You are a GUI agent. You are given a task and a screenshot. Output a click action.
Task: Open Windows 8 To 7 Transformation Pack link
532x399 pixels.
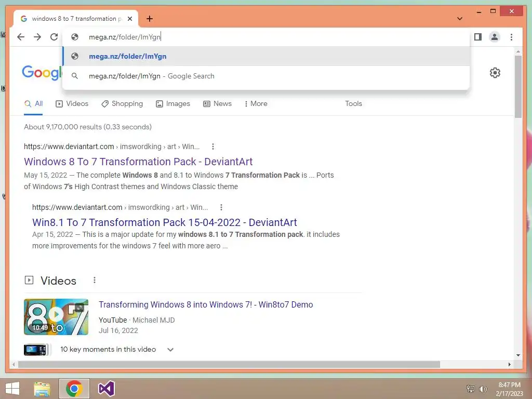[138, 162]
